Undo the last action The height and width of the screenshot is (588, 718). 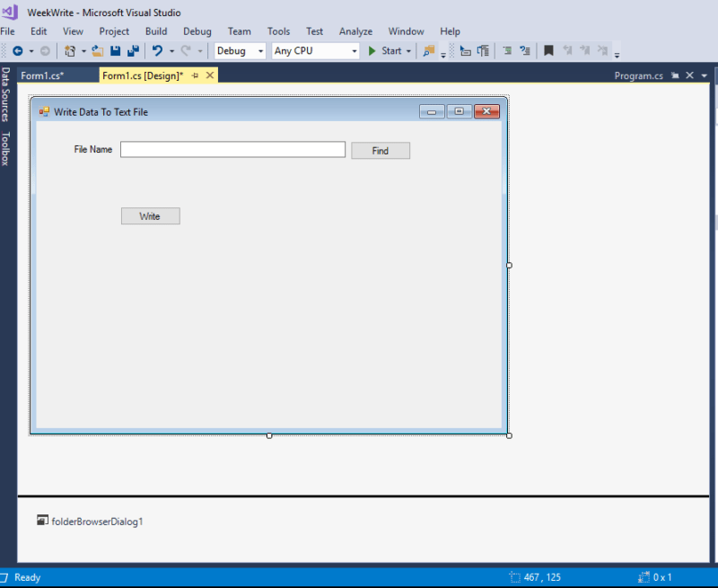pos(158,51)
